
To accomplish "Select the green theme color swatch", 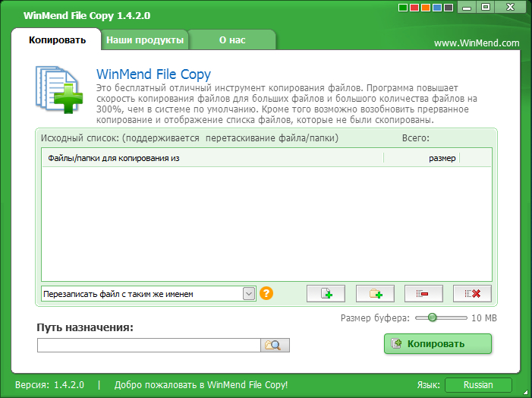I will (x=403, y=8).
